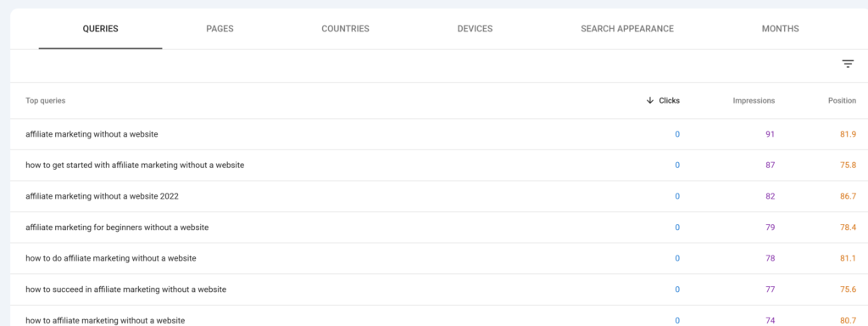Click clicks value 0 in 'how to succeed' row
The height and width of the screenshot is (326, 868).
(x=677, y=289)
